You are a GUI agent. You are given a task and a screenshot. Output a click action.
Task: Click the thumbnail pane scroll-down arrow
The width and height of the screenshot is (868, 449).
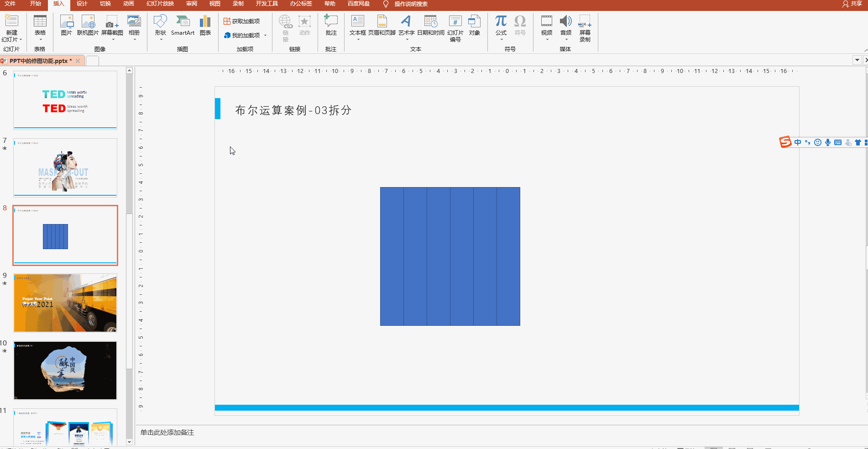tap(129, 442)
